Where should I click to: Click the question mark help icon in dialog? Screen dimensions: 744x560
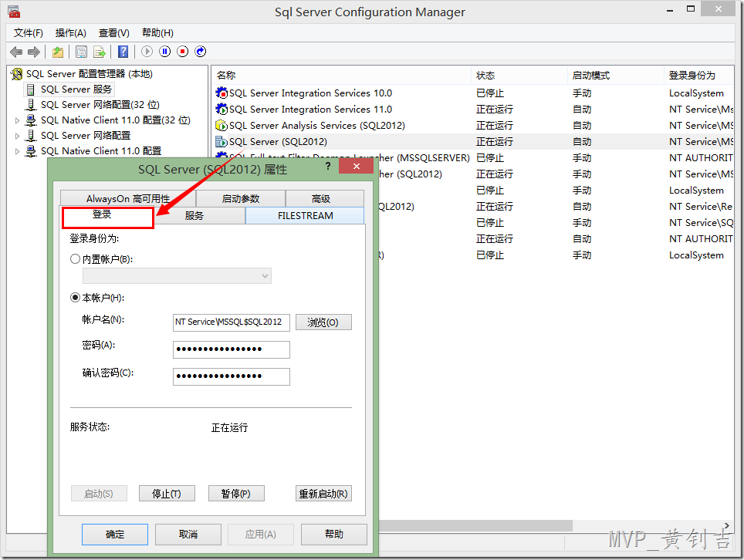pyautogui.click(x=328, y=166)
